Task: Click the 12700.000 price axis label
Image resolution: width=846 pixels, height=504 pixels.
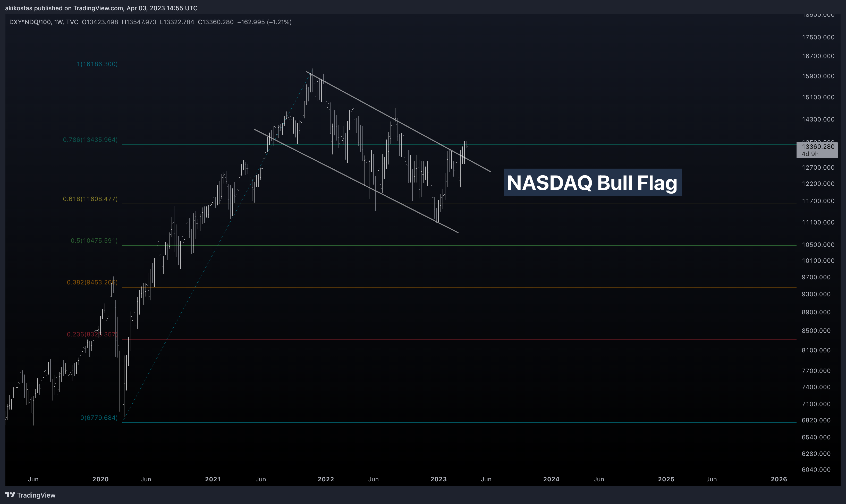Action: 818,167
